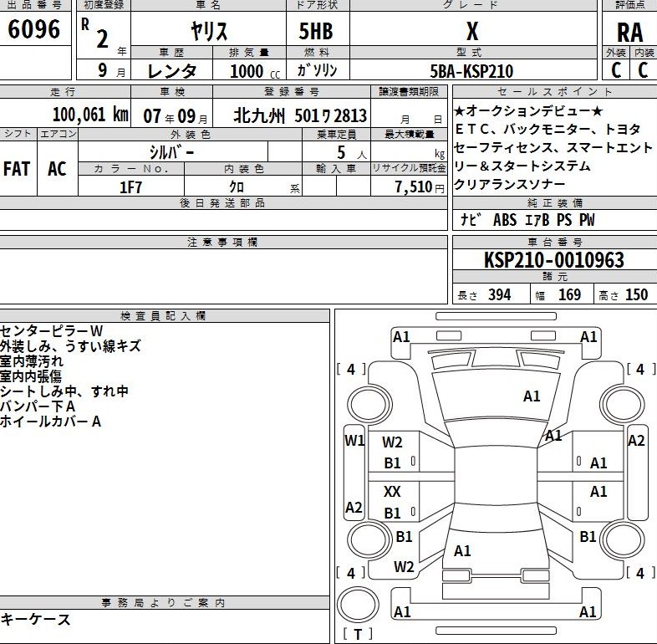Click the spare tire circle above [T]

point(358,605)
